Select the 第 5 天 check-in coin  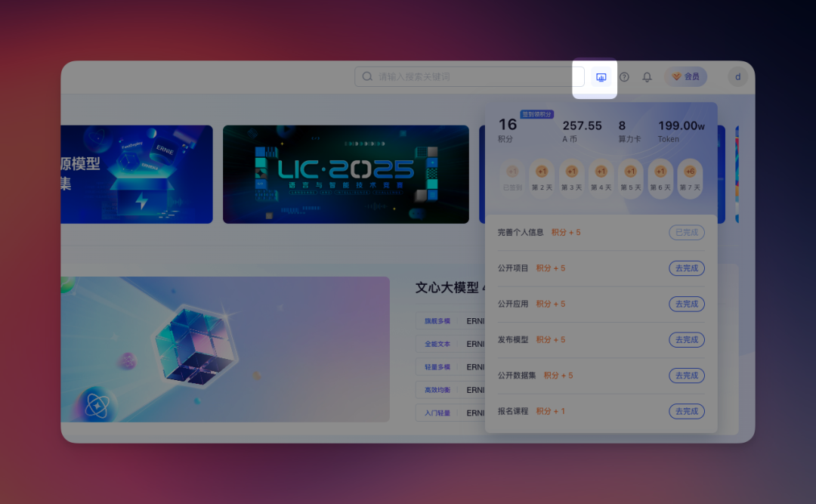(x=631, y=178)
